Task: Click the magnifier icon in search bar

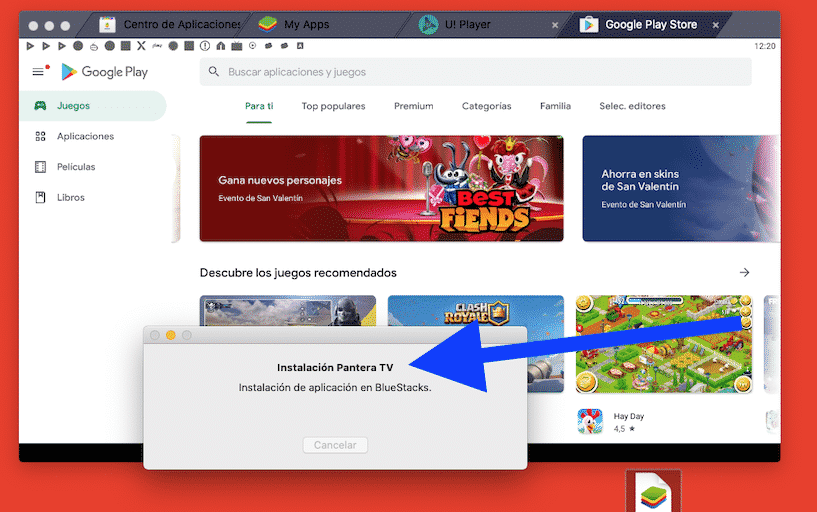Action: [x=214, y=71]
